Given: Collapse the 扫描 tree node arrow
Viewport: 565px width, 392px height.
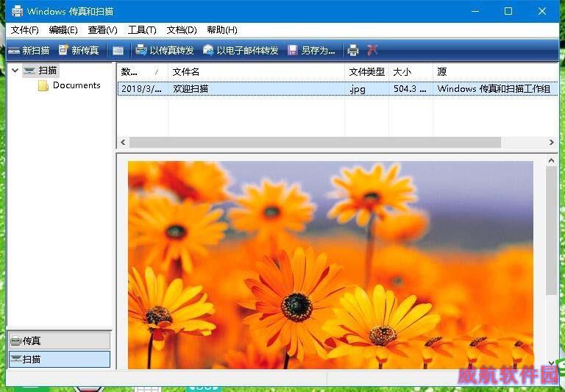Looking at the screenshot, I should (15, 71).
